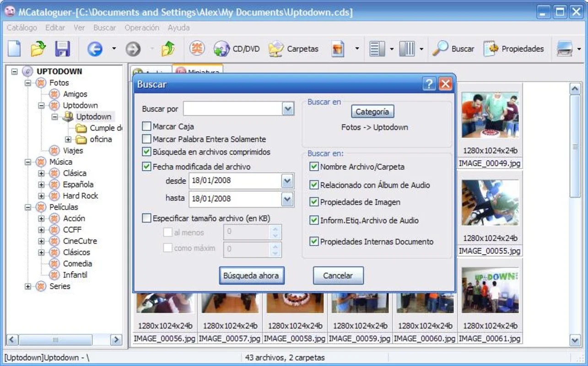Click inside the Buscar por text field
This screenshot has width=588, height=366.
[233, 109]
